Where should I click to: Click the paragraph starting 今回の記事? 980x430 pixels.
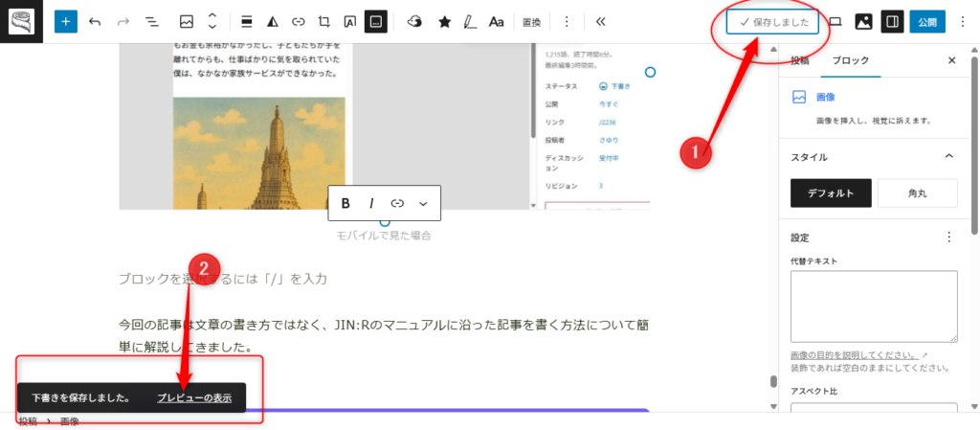click(x=385, y=335)
